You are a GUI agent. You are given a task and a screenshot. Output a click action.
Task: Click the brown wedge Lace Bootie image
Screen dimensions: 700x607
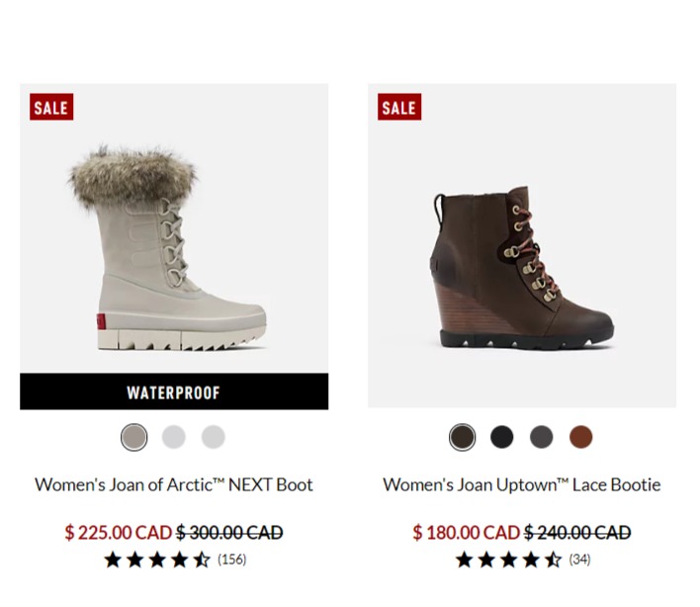click(522, 245)
